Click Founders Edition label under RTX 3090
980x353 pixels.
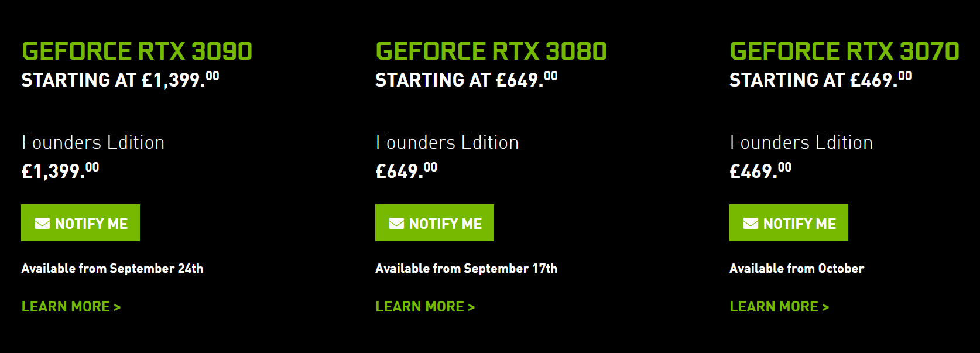pos(93,142)
